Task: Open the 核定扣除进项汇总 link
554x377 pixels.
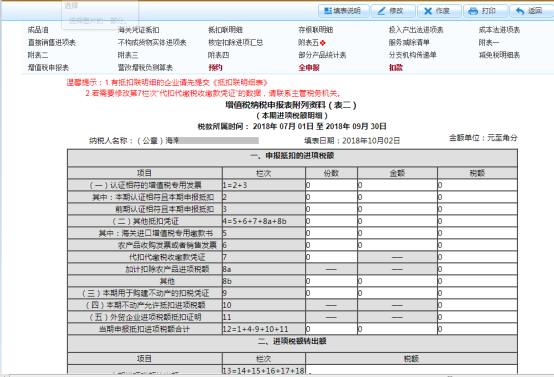Action: (236, 43)
